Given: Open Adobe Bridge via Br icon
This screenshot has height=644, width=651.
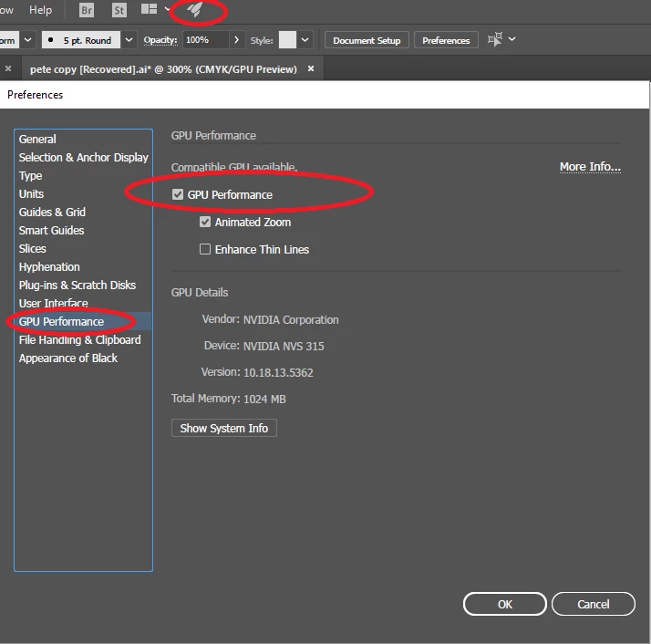Looking at the screenshot, I should [x=87, y=9].
